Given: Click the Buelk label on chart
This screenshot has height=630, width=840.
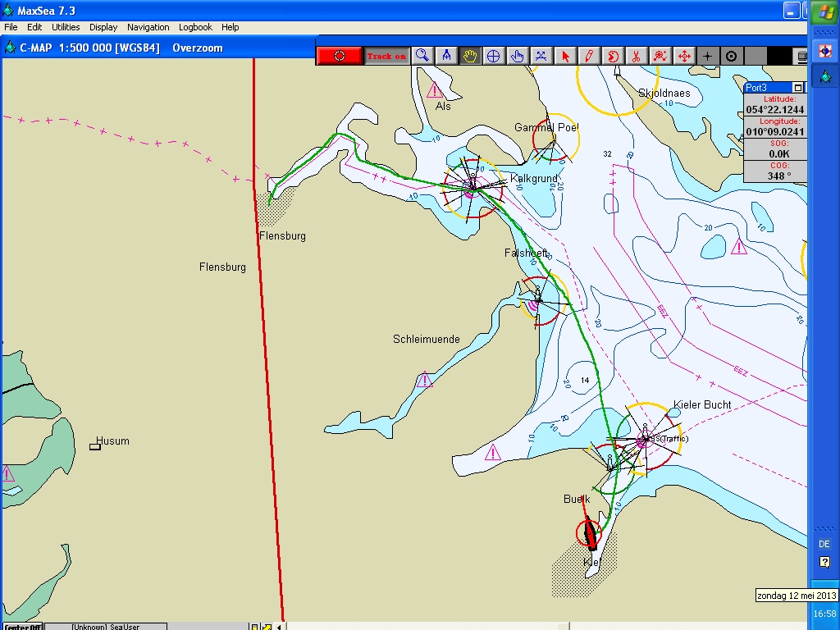Looking at the screenshot, I should pos(577,499).
